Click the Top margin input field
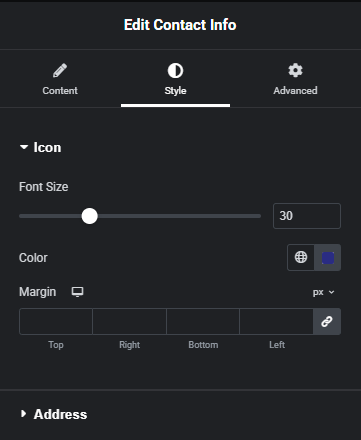The width and height of the screenshot is (361, 440). (x=56, y=321)
